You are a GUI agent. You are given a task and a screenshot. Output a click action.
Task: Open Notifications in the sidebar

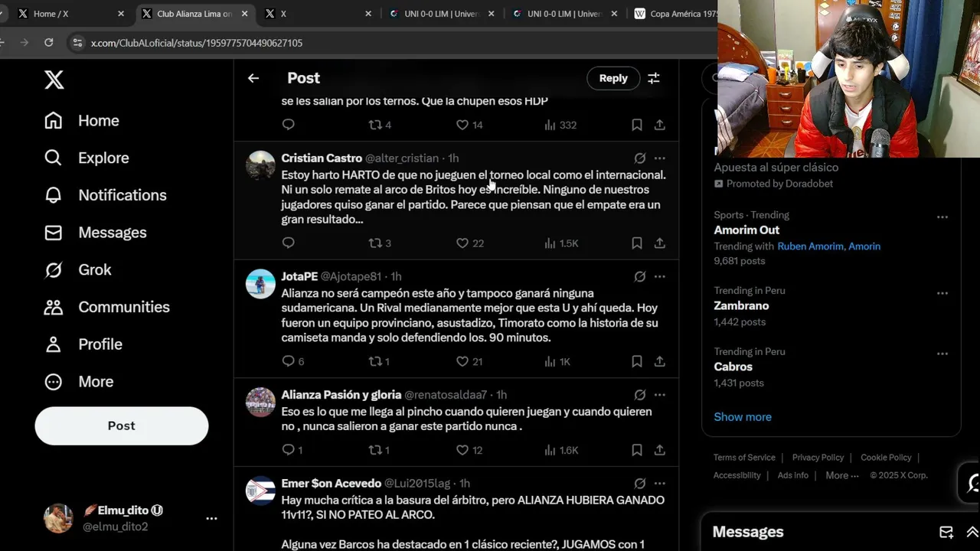click(x=105, y=195)
